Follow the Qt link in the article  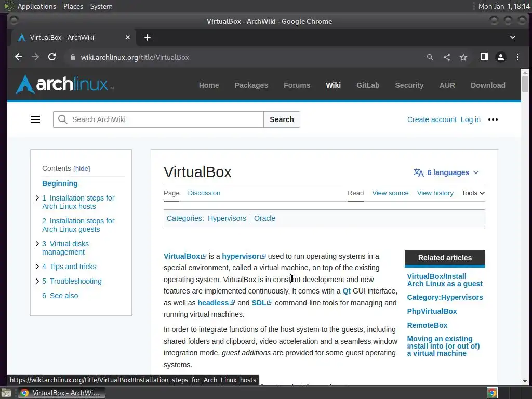click(347, 291)
